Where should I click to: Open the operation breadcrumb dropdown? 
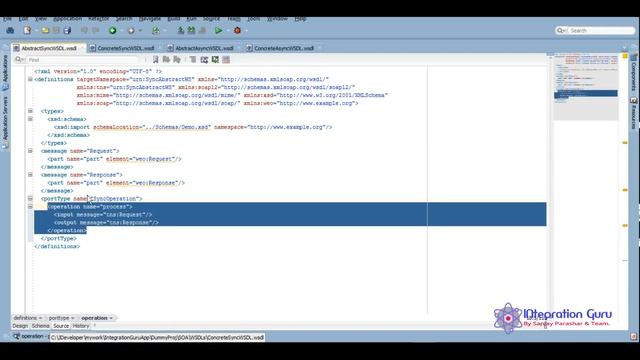click(x=111, y=318)
